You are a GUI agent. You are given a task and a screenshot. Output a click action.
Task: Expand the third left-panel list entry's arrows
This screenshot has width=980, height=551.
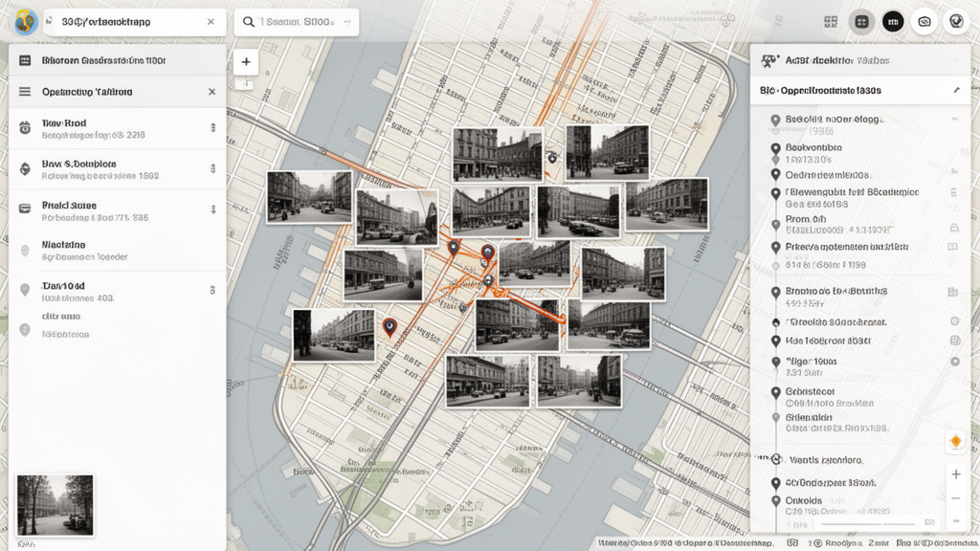(212, 209)
